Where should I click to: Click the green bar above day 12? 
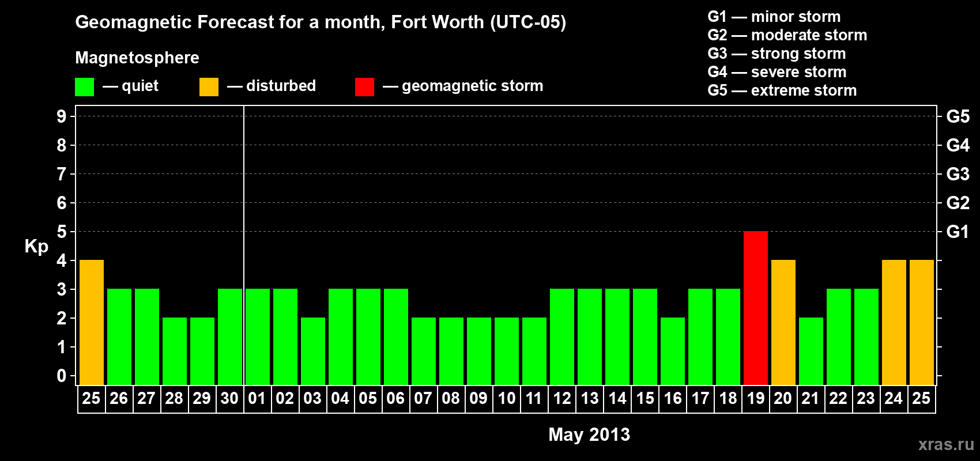562,337
